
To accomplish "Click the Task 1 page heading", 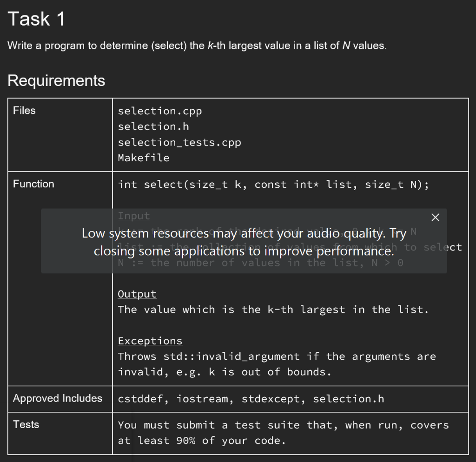I will click(x=37, y=18).
